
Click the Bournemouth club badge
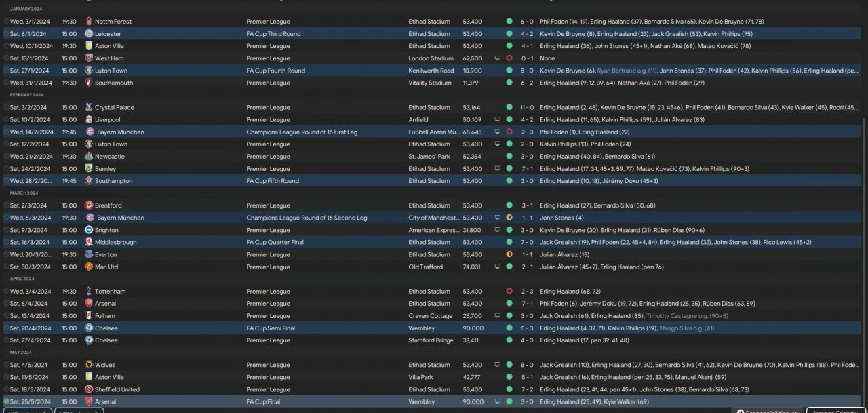click(89, 83)
